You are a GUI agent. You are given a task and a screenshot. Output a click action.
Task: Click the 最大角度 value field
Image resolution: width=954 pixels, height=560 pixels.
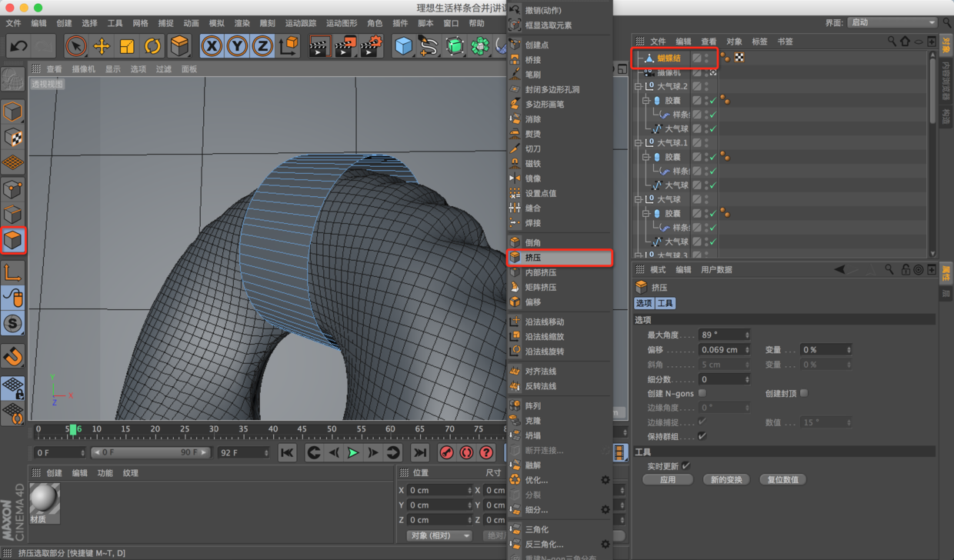724,335
